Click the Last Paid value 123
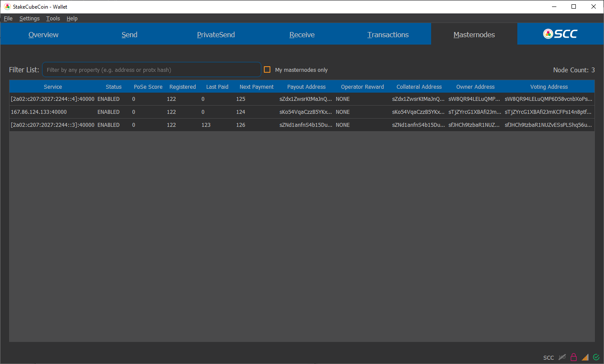Screen dimensions: 604x364 coord(206,125)
